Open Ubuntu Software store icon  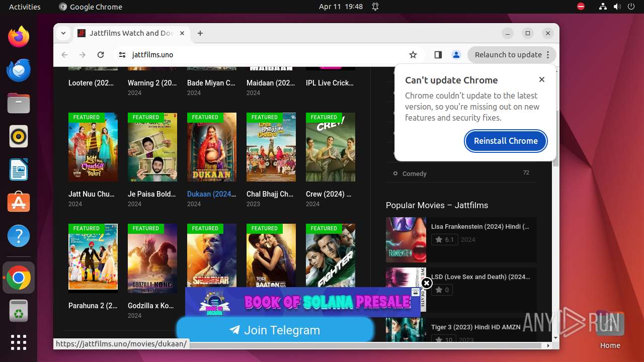19,203
